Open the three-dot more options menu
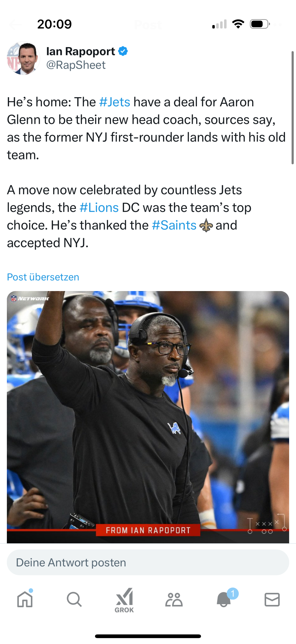Viewport: 296px width, 644px height. [278, 25]
